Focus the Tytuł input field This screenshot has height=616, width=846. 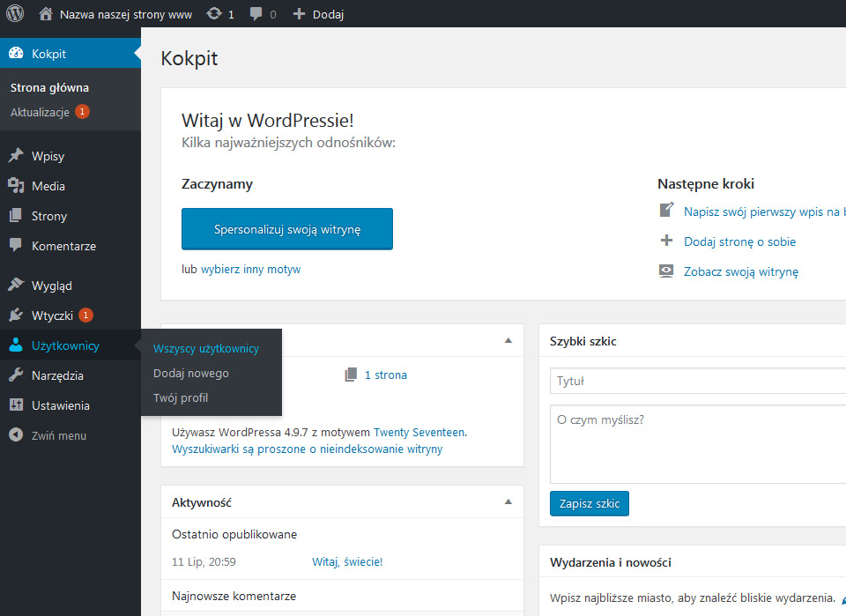coord(698,381)
